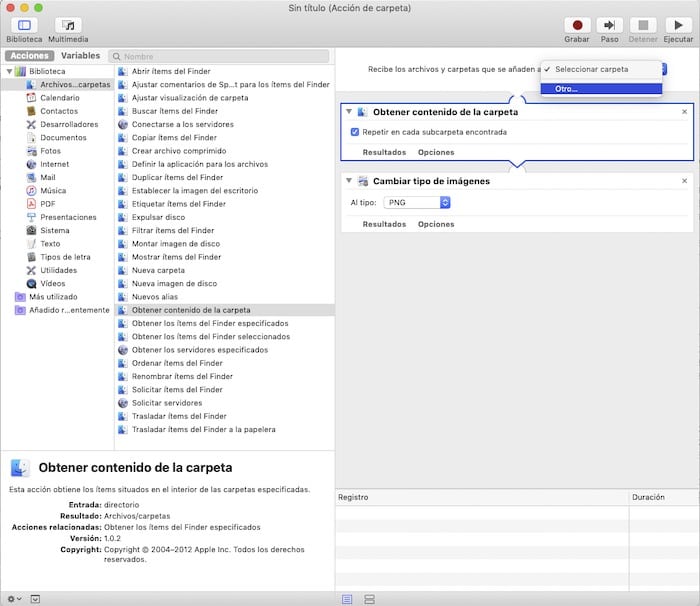This screenshot has width=700, height=606.
Task: Click the Grabar record button
Action: (x=577, y=26)
